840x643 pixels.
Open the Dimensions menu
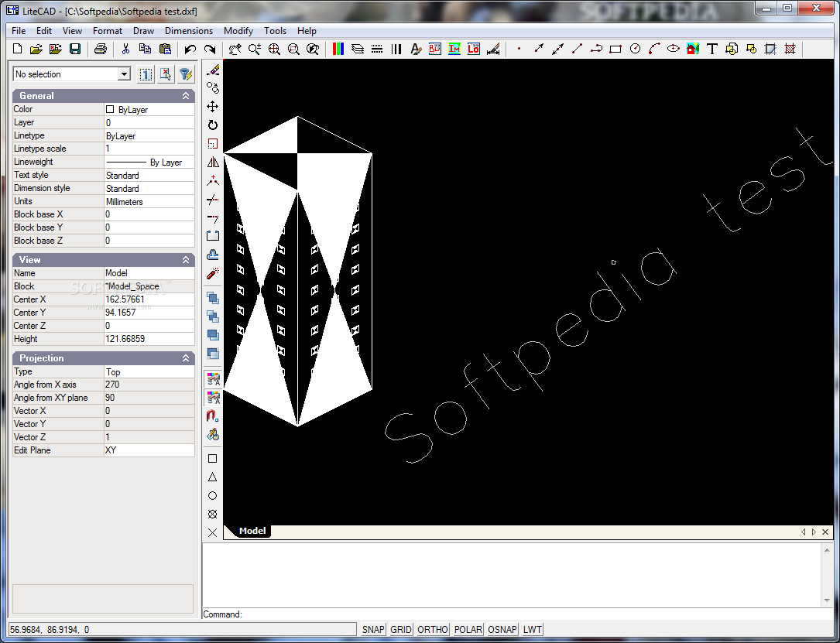[x=189, y=31]
